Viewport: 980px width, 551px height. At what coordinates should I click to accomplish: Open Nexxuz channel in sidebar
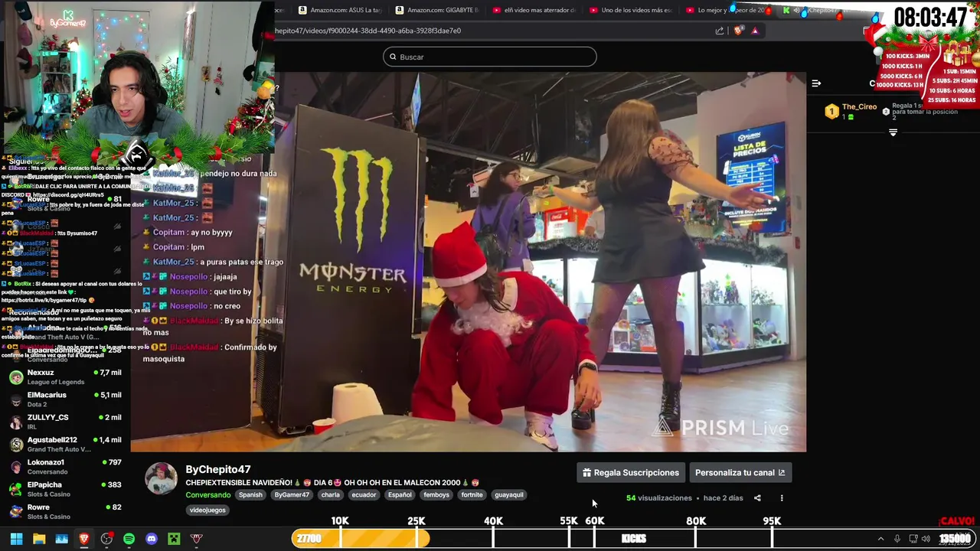pyautogui.click(x=65, y=377)
